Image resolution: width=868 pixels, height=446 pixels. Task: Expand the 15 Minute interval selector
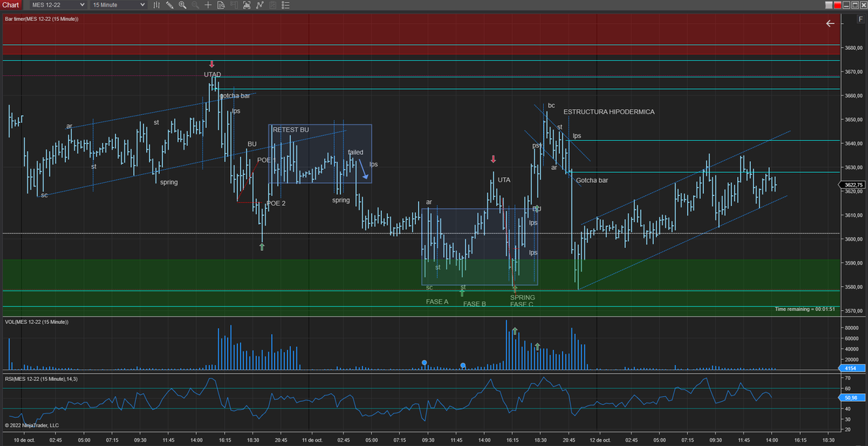click(119, 5)
